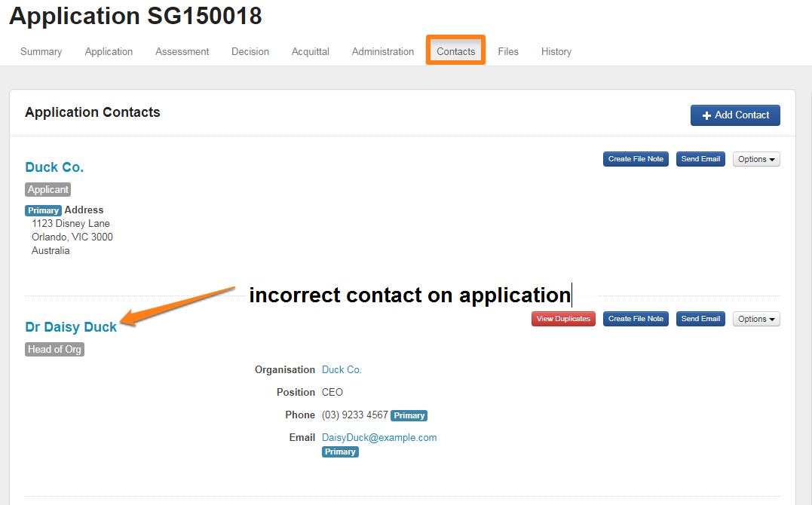Screen dimensions: 812x505
Task: Open the Summary tab
Action: coord(41,52)
